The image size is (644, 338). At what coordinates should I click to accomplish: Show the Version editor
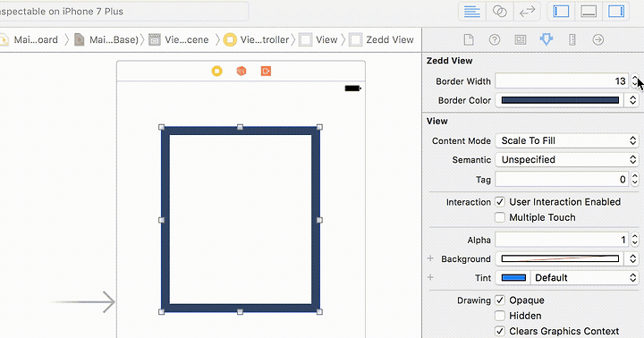point(527,12)
